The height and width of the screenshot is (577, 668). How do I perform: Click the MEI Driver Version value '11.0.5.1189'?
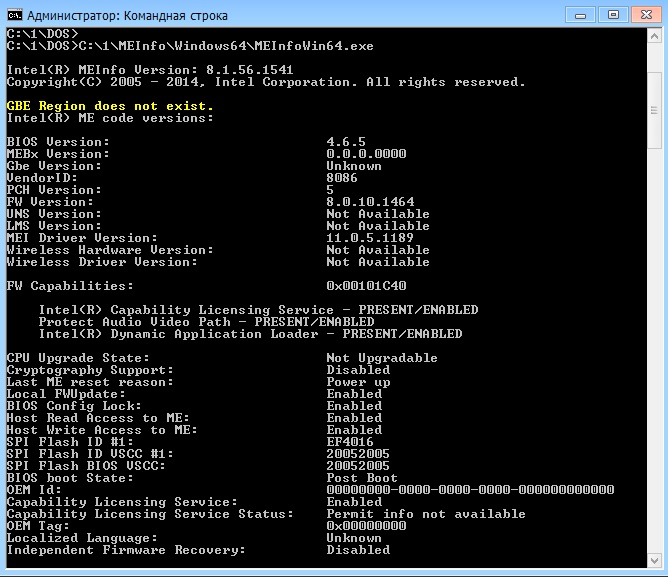tap(370, 237)
